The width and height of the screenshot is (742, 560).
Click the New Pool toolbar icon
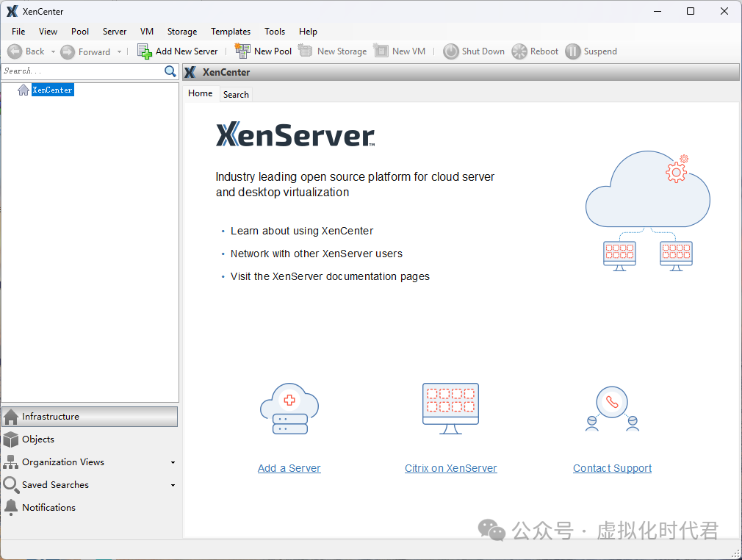coord(242,51)
